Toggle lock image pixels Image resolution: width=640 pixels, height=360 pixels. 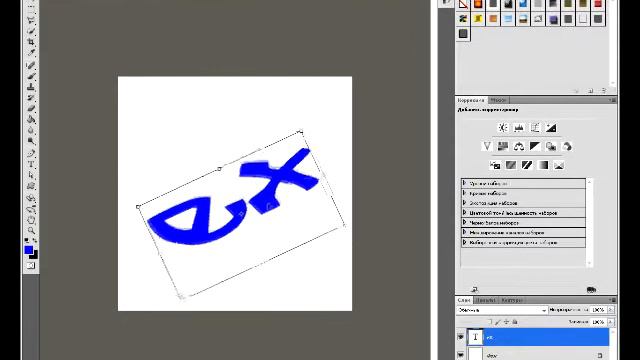pyautogui.click(x=498, y=322)
